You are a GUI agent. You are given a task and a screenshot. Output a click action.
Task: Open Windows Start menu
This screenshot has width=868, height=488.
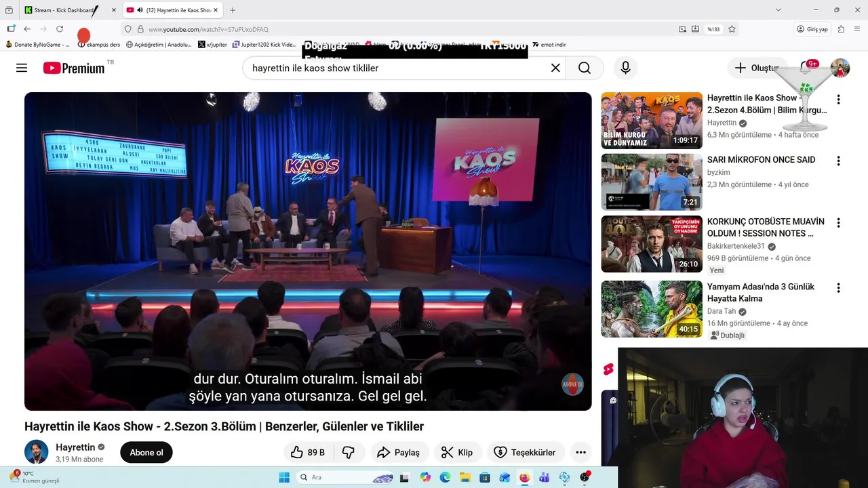[284, 477]
